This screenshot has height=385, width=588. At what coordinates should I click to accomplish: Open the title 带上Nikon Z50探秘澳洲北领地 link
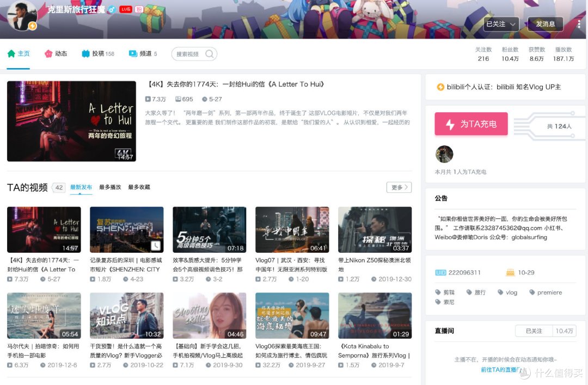374,265
